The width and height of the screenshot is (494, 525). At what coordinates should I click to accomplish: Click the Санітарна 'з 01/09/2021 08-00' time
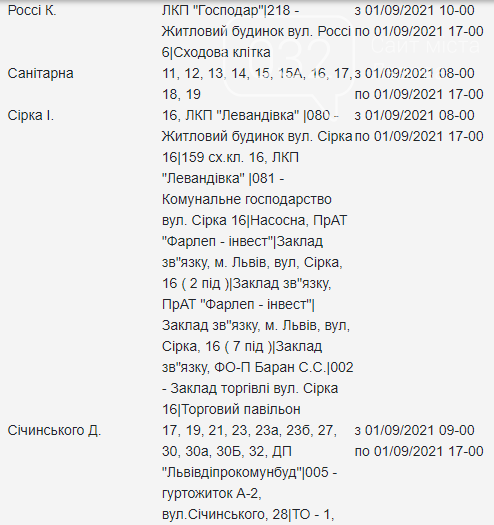coord(415,73)
